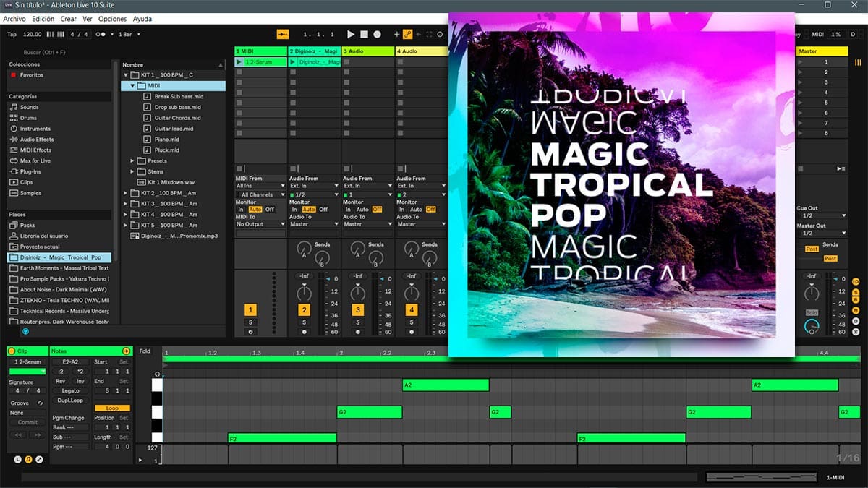Toggle the Clip activator circle
Viewport: 868px width, 488px height.
coord(12,351)
